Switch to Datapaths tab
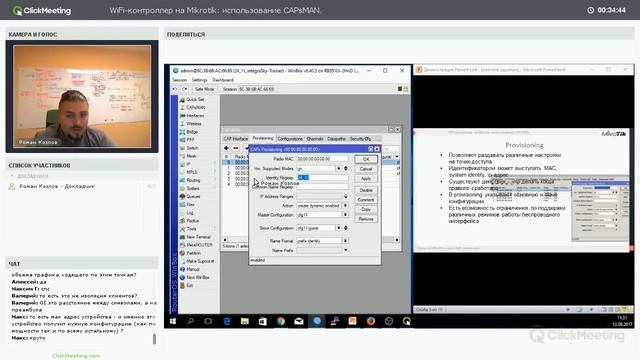 coord(336,139)
